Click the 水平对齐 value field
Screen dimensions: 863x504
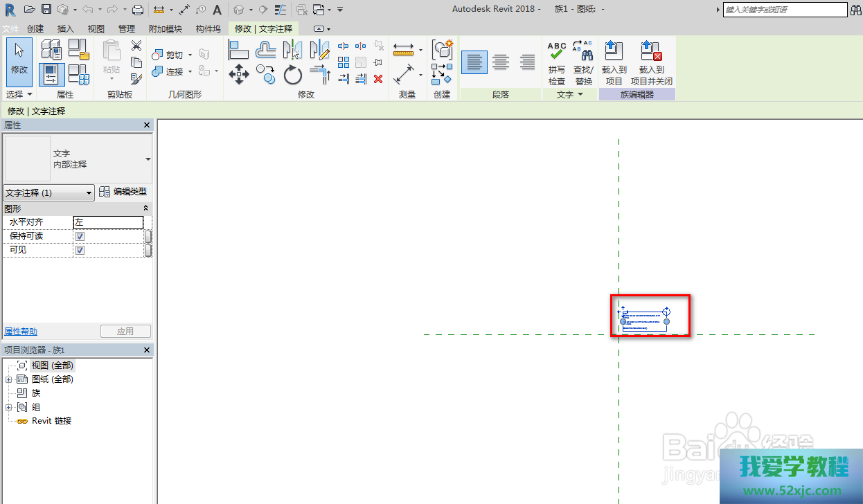click(108, 222)
